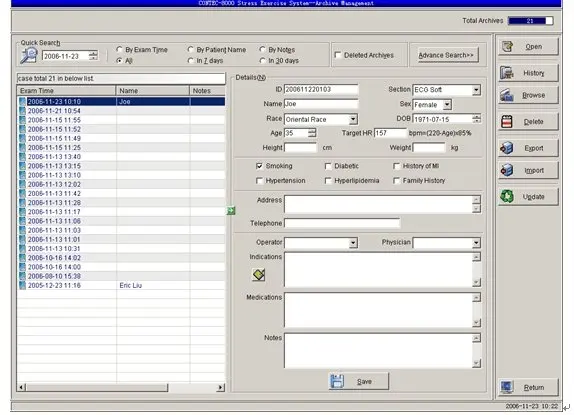
Task: Select the Eric Liu archive row
Action: pyautogui.click(x=121, y=285)
